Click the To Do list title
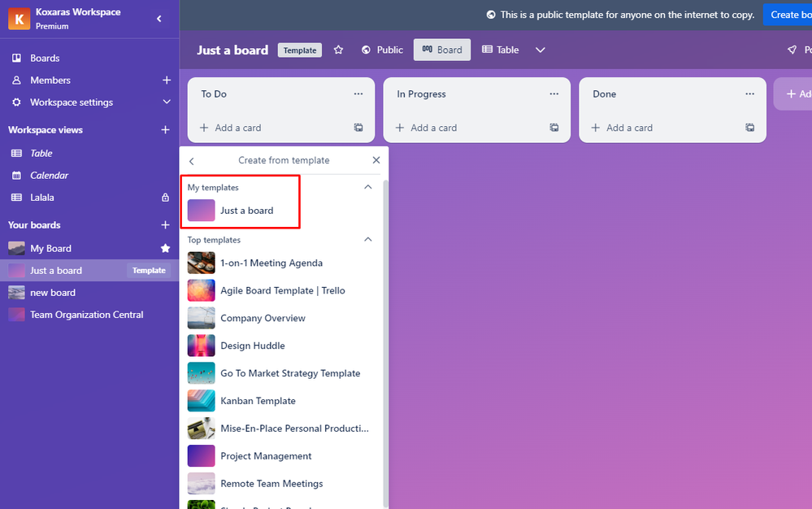The height and width of the screenshot is (509, 812). tap(214, 94)
